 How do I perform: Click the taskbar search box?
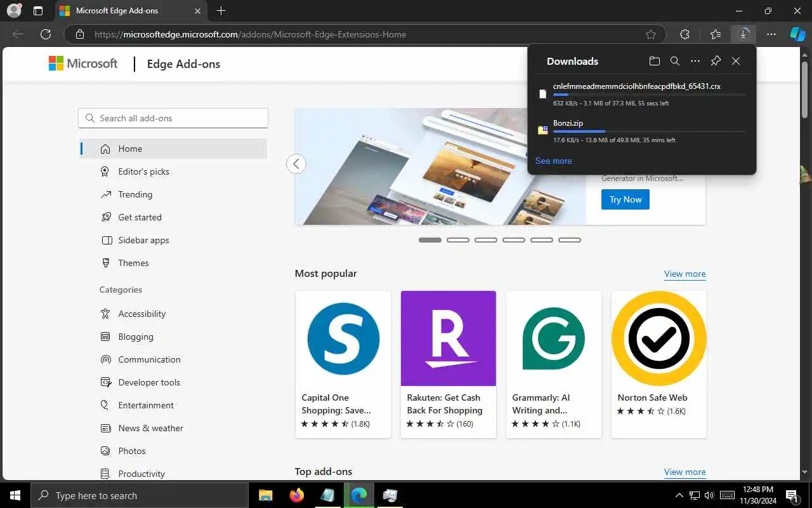[x=139, y=495]
